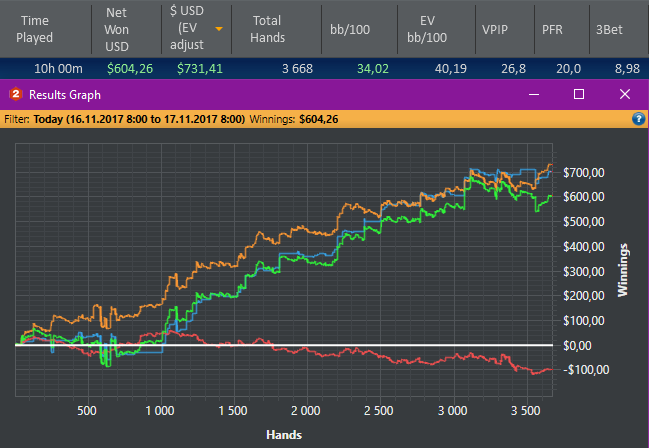Click the orange sort arrow in the $ USD column
The width and height of the screenshot is (649, 448).
(x=219, y=29)
